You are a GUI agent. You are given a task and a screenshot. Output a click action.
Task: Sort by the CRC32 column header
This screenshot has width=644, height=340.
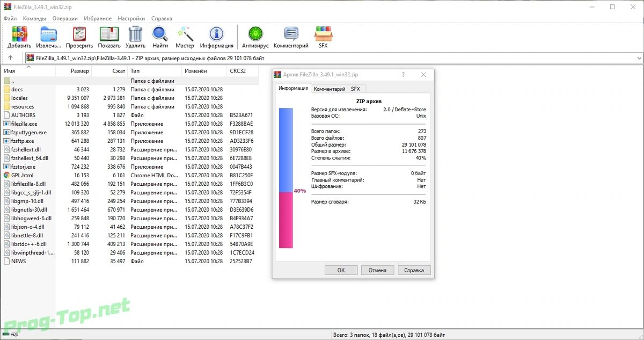tap(243, 71)
